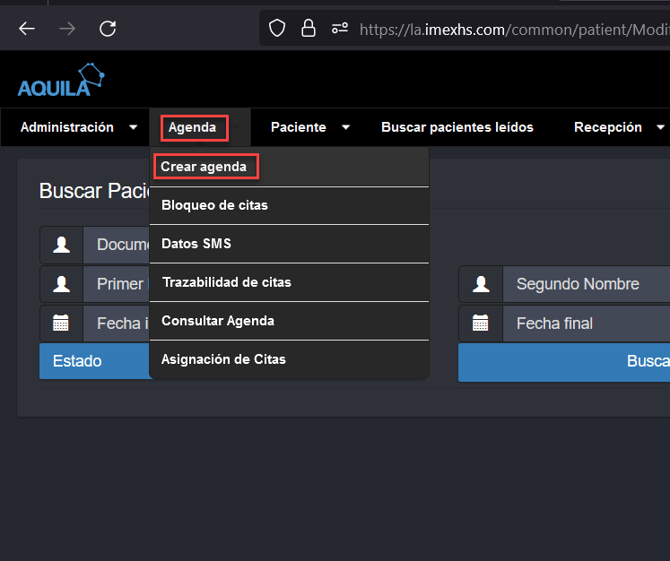Click the person icon beside Segundo Nombre

pyautogui.click(x=481, y=284)
